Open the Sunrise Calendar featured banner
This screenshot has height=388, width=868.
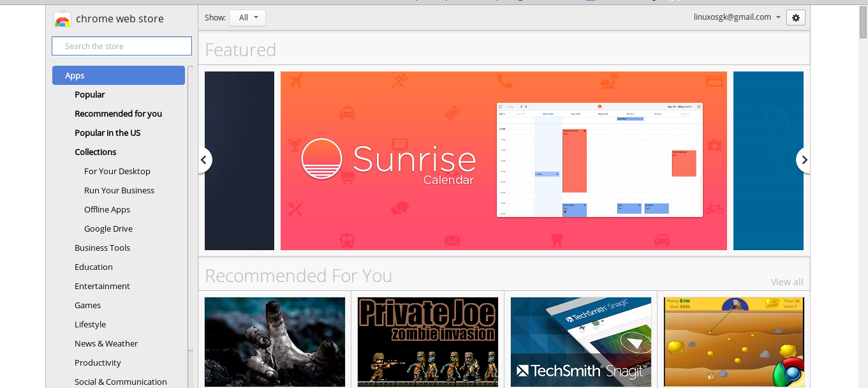coord(504,161)
